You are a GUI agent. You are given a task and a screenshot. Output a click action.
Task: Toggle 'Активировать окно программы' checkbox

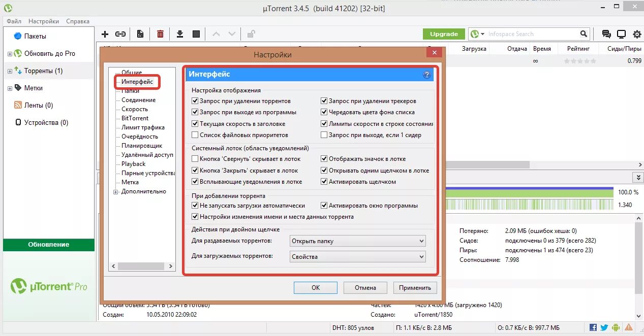(x=324, y=206)
